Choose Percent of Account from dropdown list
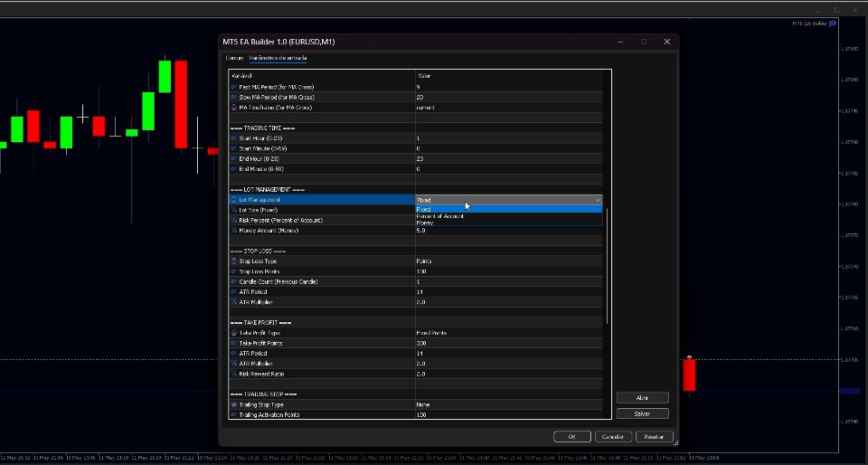 point(509,216)
